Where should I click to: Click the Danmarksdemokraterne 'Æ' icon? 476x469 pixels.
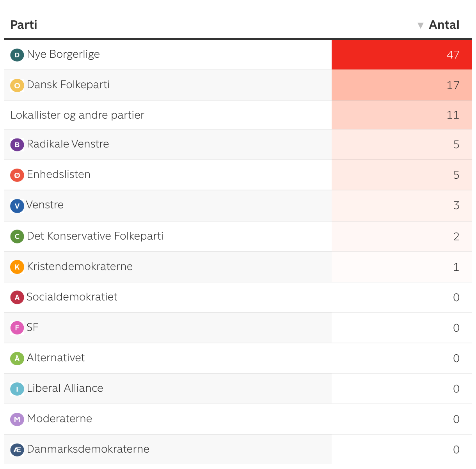[x=17, y=449]
